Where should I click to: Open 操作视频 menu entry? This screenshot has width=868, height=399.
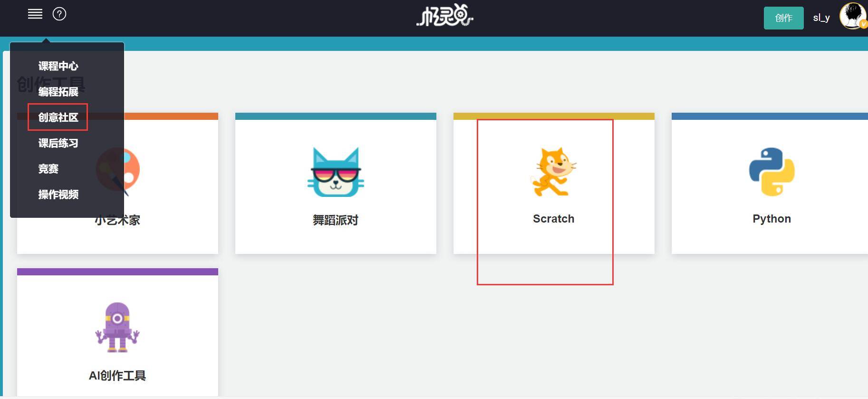coord(58,195)
